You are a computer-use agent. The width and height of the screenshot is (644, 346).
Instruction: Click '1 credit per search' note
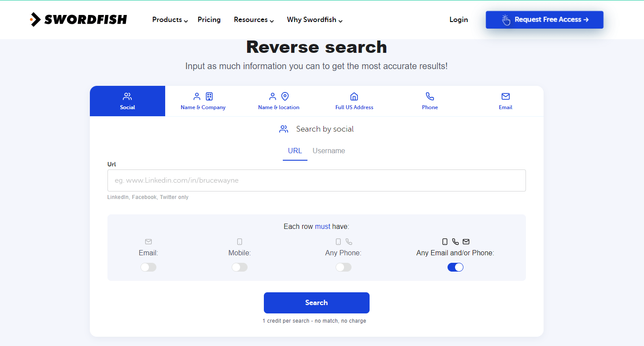[x=315, y=321]
